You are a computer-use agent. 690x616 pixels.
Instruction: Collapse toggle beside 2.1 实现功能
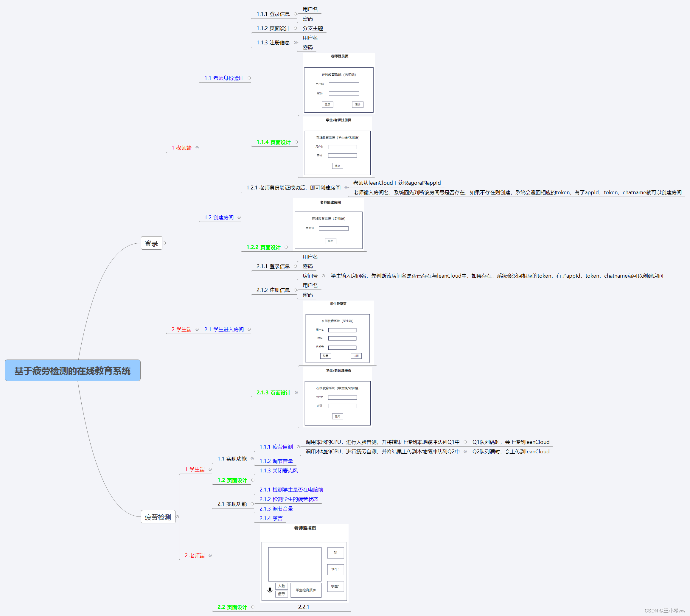pos(252,504)
